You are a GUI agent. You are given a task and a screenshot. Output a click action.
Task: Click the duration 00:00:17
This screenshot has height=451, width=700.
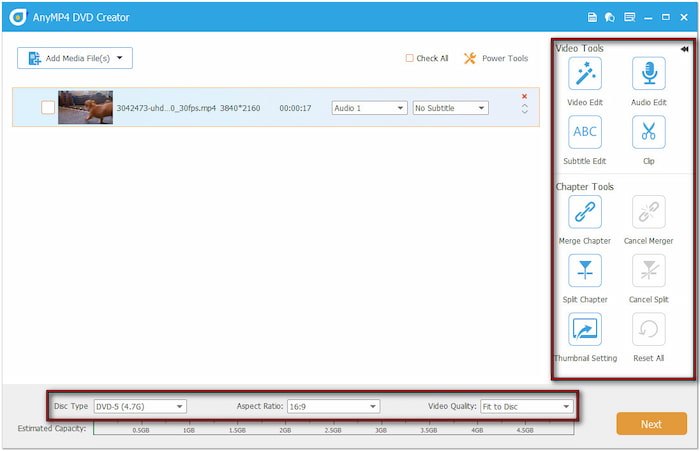click(x=295, y=108)
